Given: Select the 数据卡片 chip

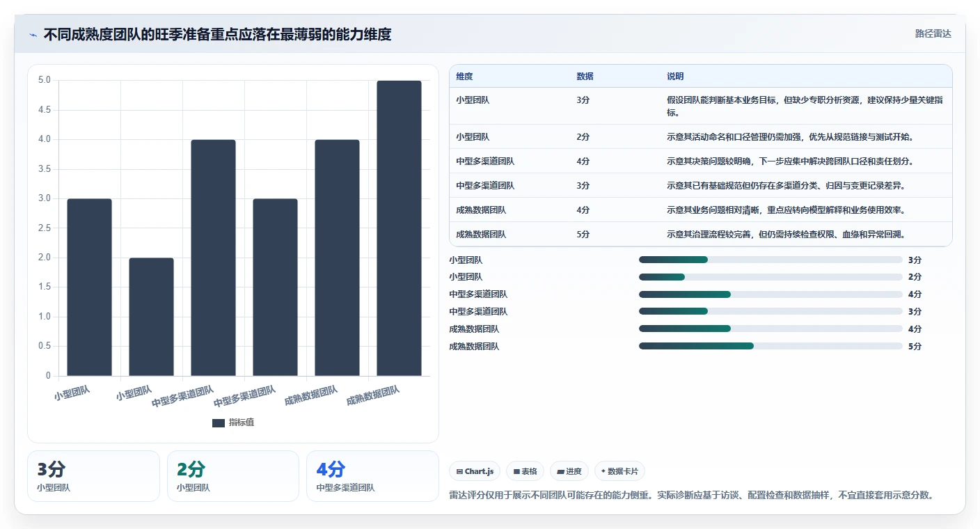Looking at the screenshot, I should pos(619,471).
